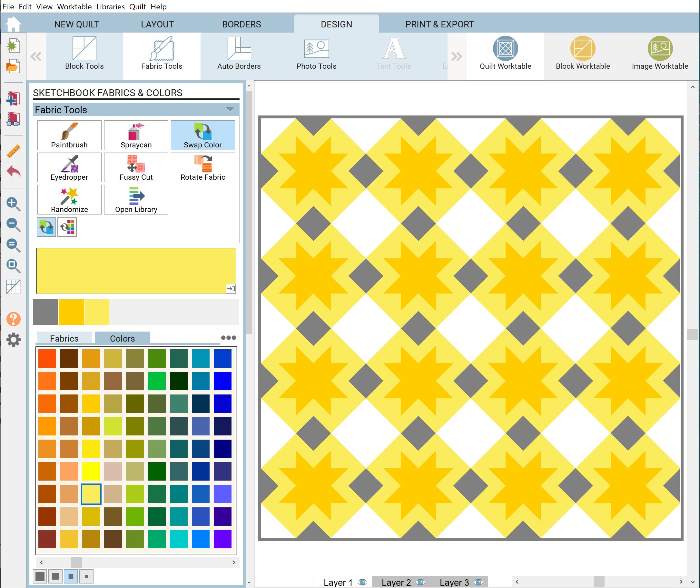Activate the Fussy Cut tool
This screenshot has width=700, height=588.
coord(136,167)
